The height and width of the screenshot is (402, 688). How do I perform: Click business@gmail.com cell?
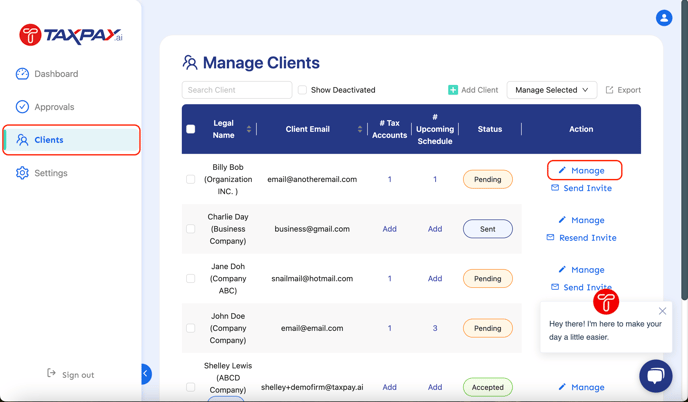click(312, 229)
